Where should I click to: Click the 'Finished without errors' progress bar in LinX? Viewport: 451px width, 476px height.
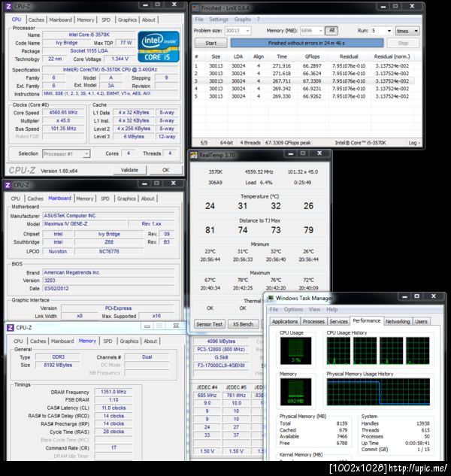point(307,43)
